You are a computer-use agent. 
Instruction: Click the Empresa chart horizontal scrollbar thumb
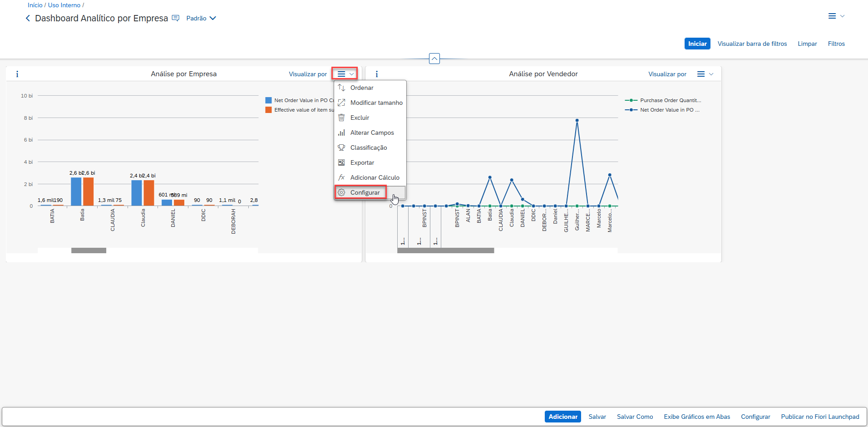[x=89, y=250]
